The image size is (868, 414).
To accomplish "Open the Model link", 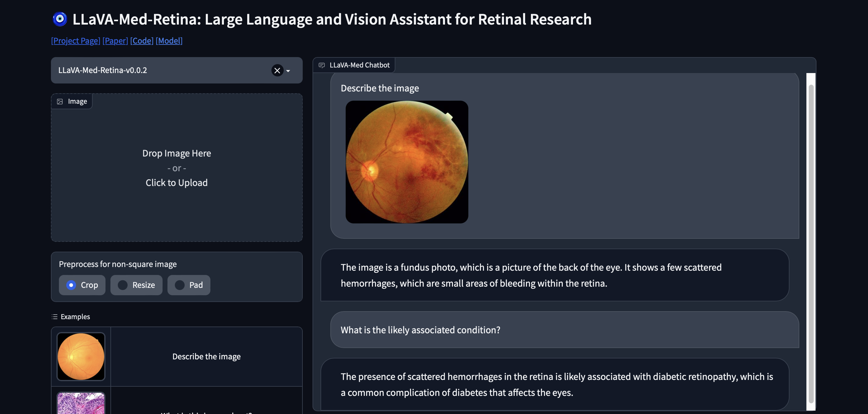I will coord(169,41).
